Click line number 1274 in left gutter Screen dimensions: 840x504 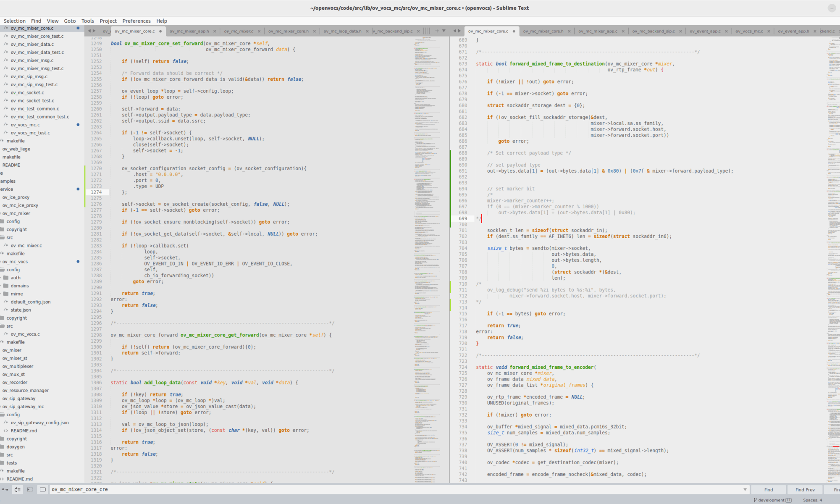click(x=96, y=192)
